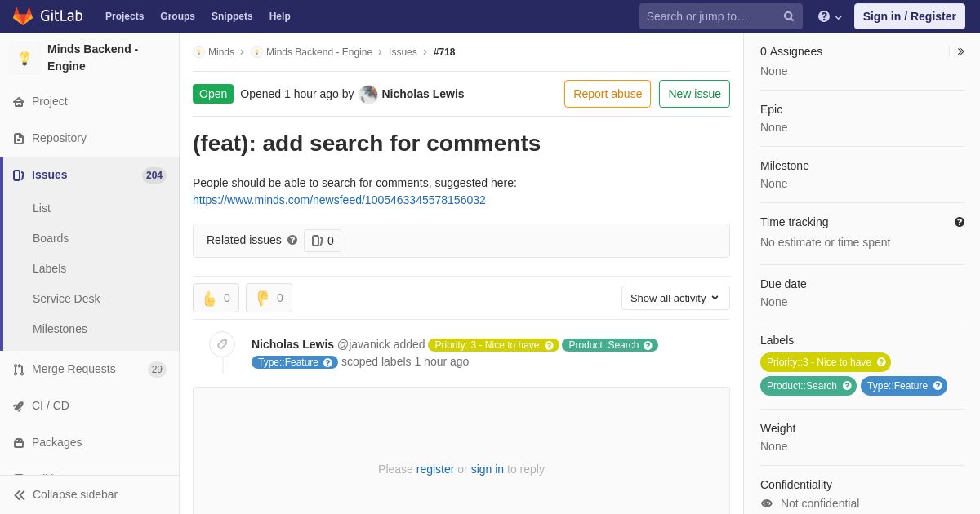Click help icon on activity Priority label

click(x=549, y=345)
